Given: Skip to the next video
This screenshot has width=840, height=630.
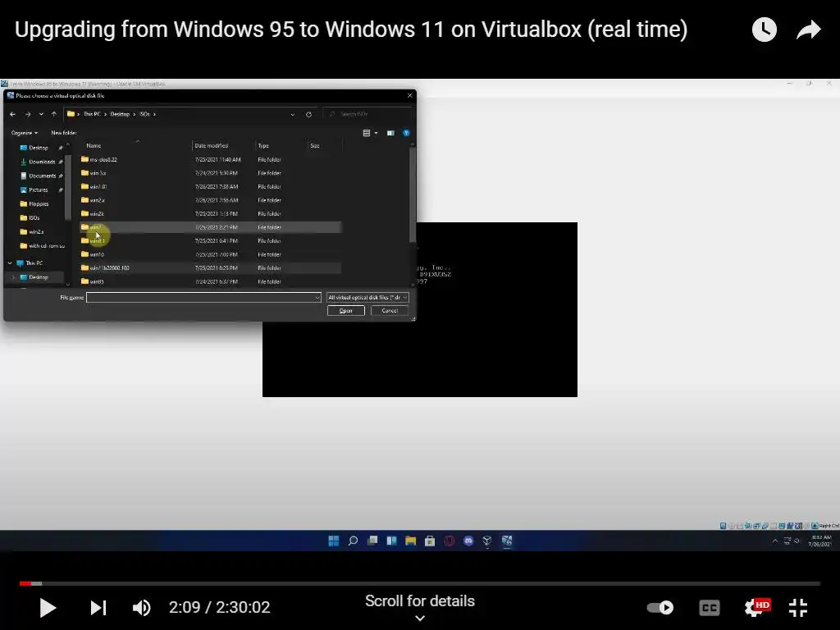Looking at the screenshot, I should click(98, 608).
